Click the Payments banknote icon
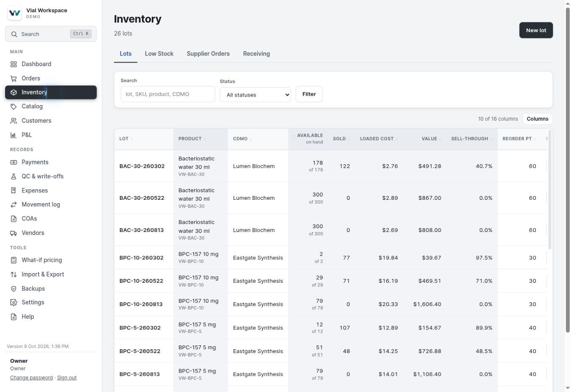This screenshot has height=392, width=571. [14, 162]
